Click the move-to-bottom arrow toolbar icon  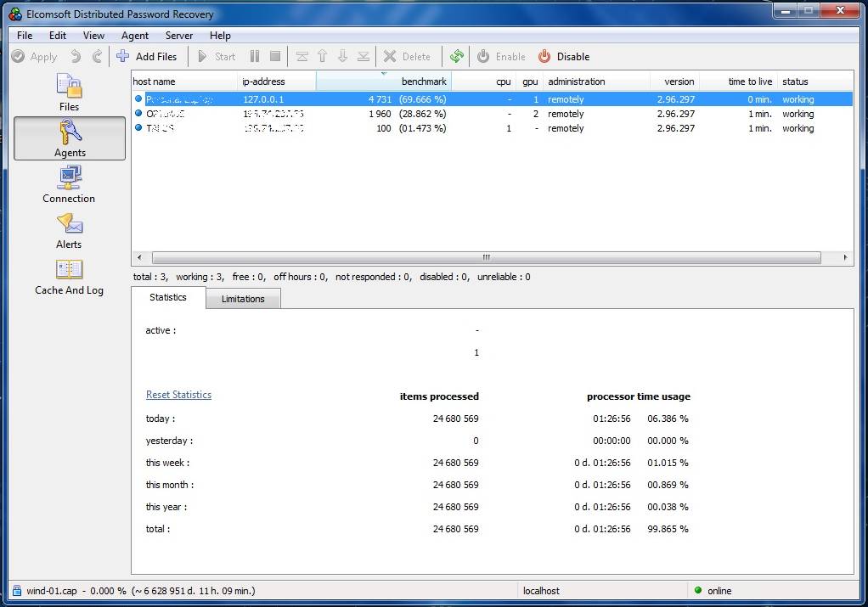tap(364, 56)
